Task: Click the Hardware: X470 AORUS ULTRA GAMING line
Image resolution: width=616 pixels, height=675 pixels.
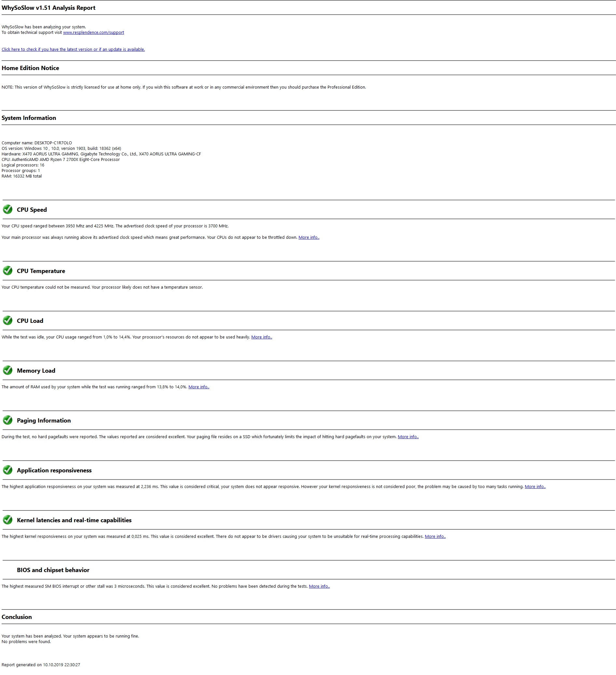Action: coord(101,154)
